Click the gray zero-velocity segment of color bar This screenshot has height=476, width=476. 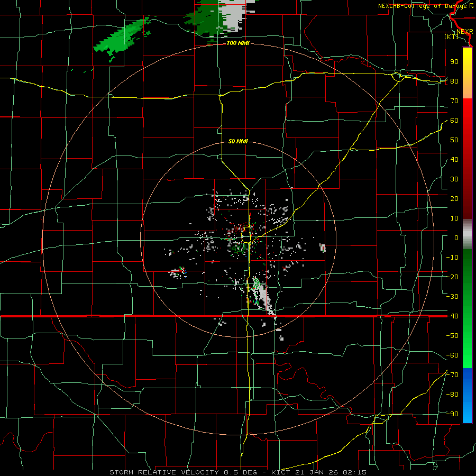tap(467, 234)
